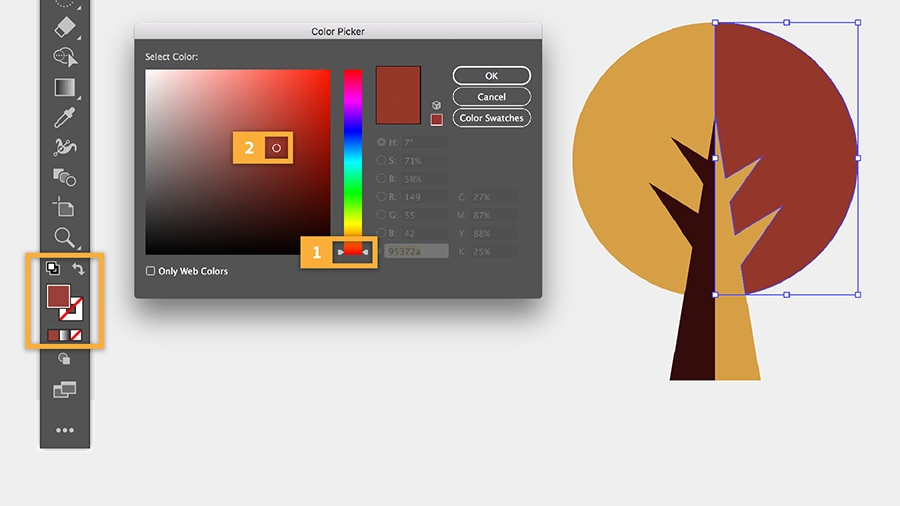Open the Edit Toolbar three-dots menu
This screenshot has height=506, width=900.
[x=64, y=430]
